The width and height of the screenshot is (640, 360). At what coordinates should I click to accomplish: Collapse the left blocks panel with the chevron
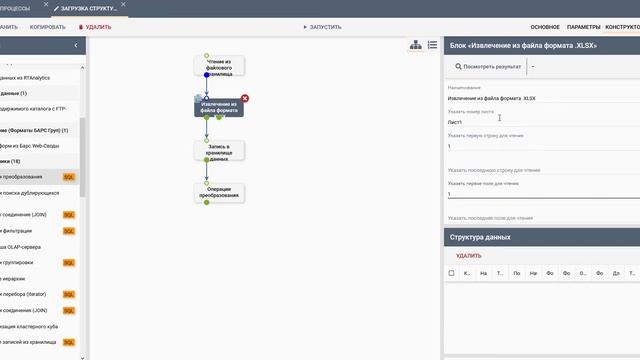76,45
